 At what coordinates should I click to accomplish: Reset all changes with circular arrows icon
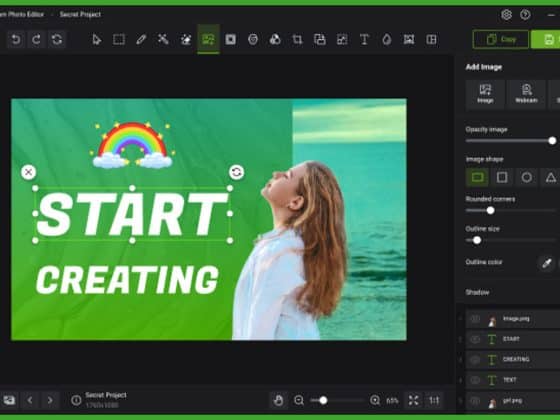click(x=57, y=39)
